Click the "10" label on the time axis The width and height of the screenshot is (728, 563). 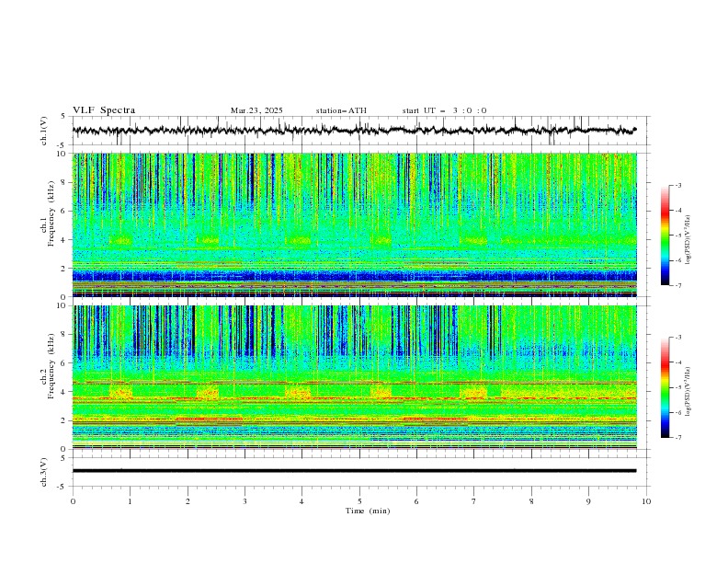coord(646,501)
